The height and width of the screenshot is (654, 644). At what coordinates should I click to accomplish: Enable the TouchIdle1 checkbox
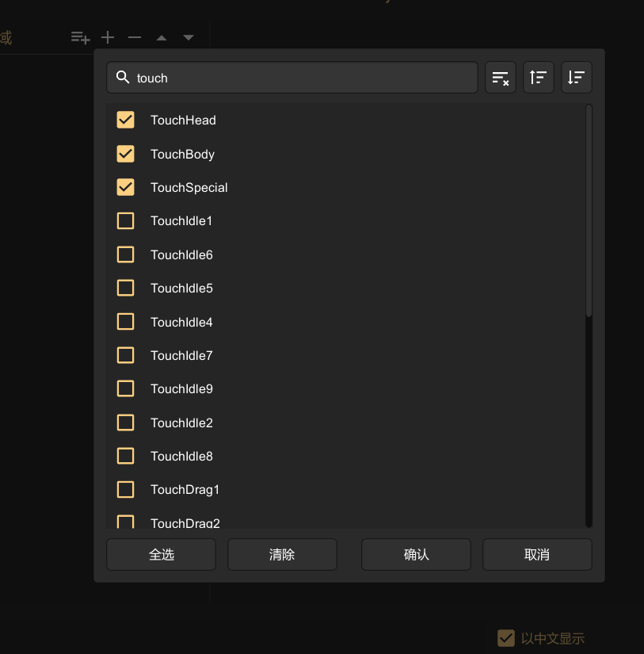pyautogui.click(x=125, y=221)
